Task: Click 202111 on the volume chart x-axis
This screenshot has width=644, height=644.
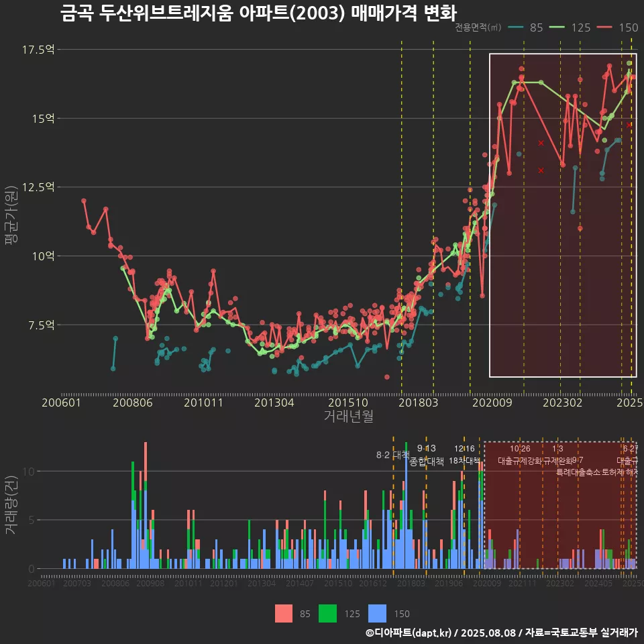Action: [x=523, y=583]
